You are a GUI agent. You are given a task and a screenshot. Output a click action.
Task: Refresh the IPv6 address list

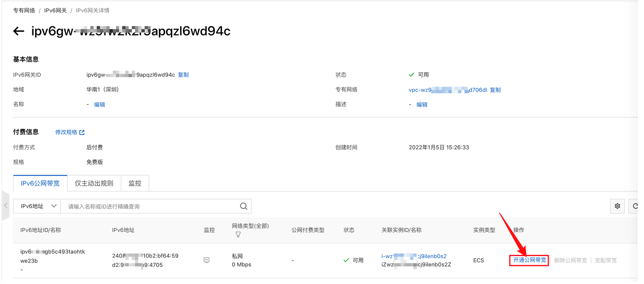(x=635, y=206)
